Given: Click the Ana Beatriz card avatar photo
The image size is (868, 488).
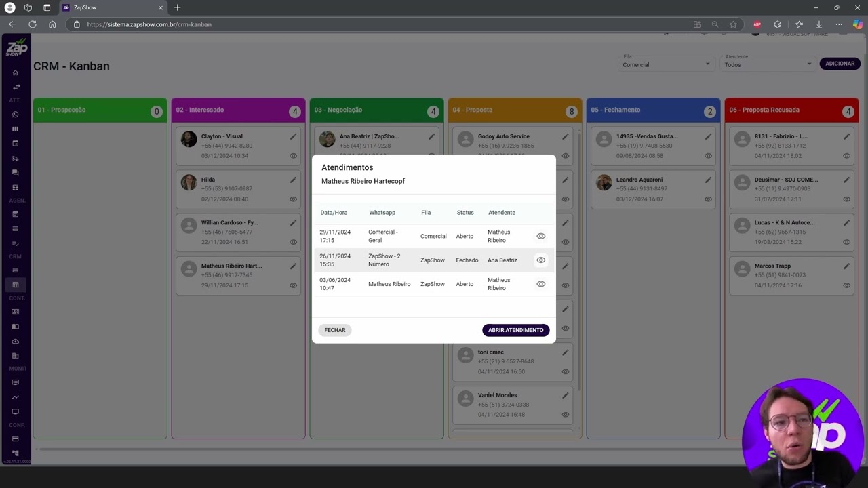Looking at the screenshot, I should 327,140.
